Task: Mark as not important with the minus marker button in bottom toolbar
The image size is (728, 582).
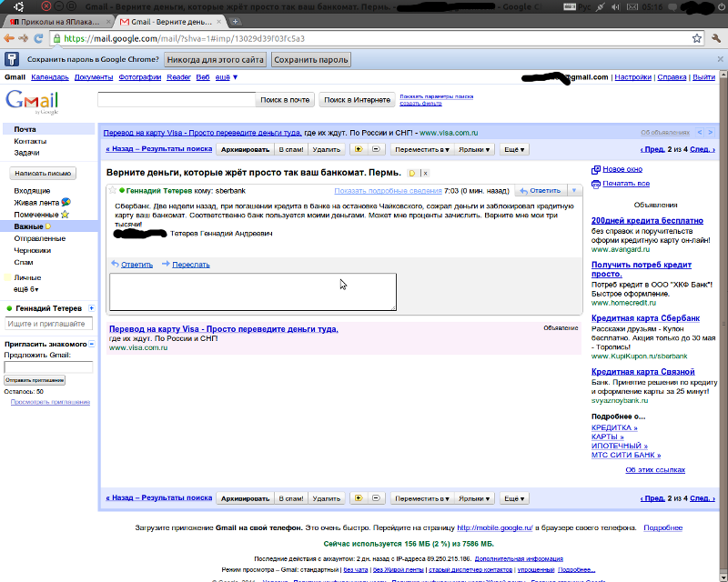Action: coord(376,498)
